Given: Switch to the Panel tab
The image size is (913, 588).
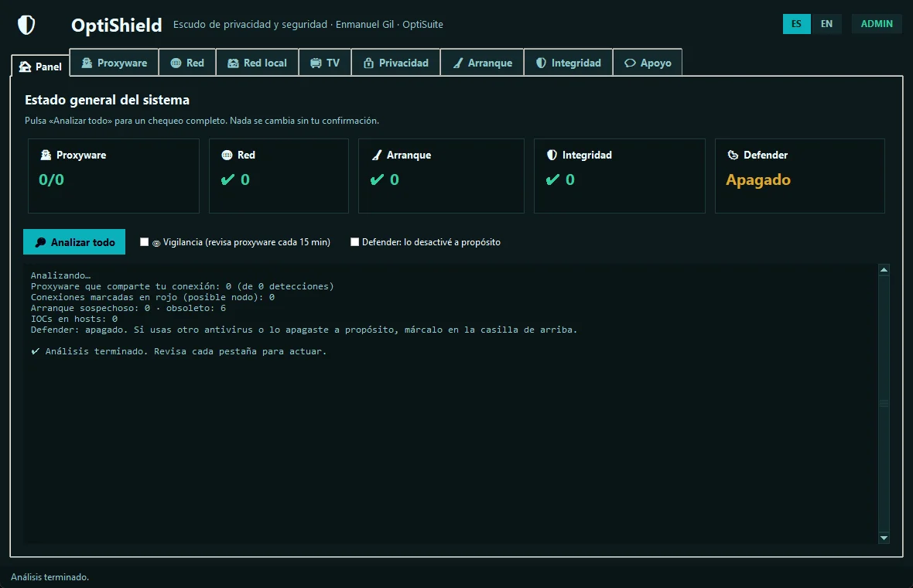Looking at the screenshot, I should pyautogui.click(x=40, y=67).
